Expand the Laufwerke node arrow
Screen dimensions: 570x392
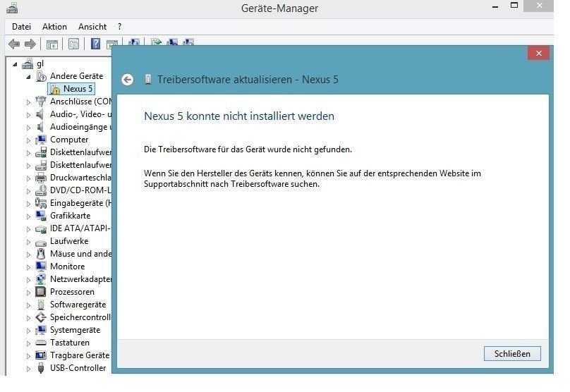tap(28, 242)
